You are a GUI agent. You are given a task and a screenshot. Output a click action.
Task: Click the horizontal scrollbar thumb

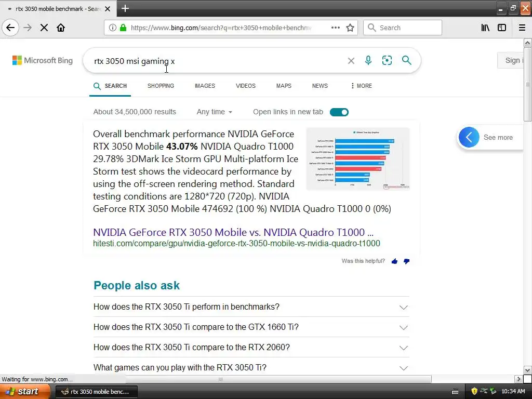point(220,379)
